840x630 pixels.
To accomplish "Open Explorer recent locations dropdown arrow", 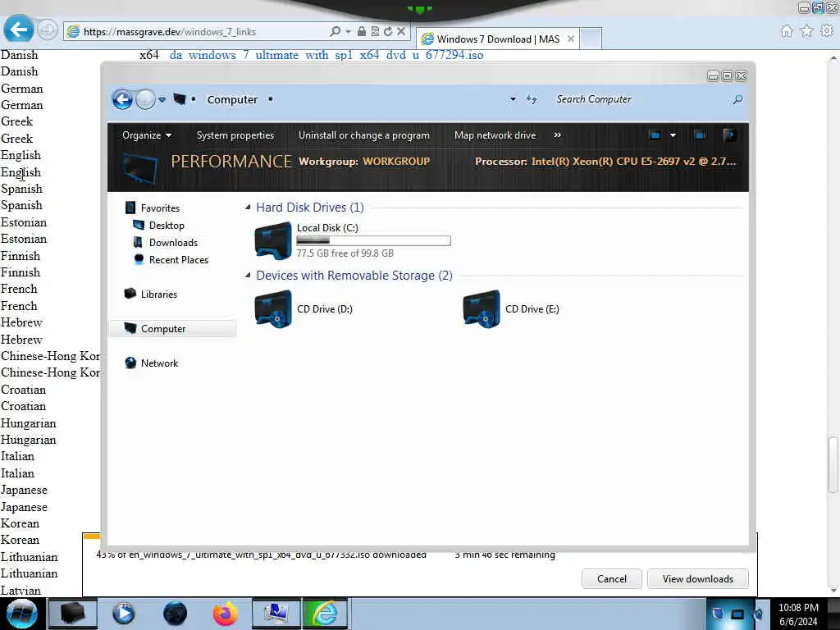I will coord(162,99).
